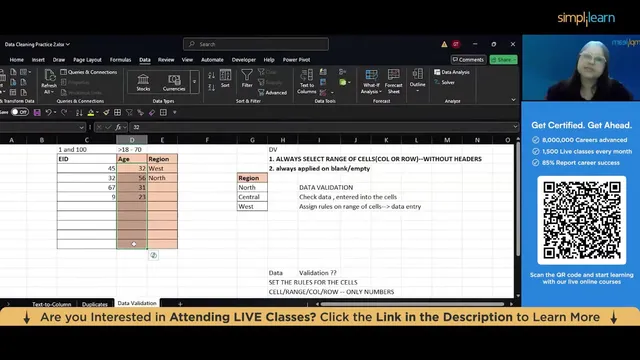Click the fill color highlighter swatch
Image resolution: width=640 pixels, height=360 pixels.
[91, 112]
